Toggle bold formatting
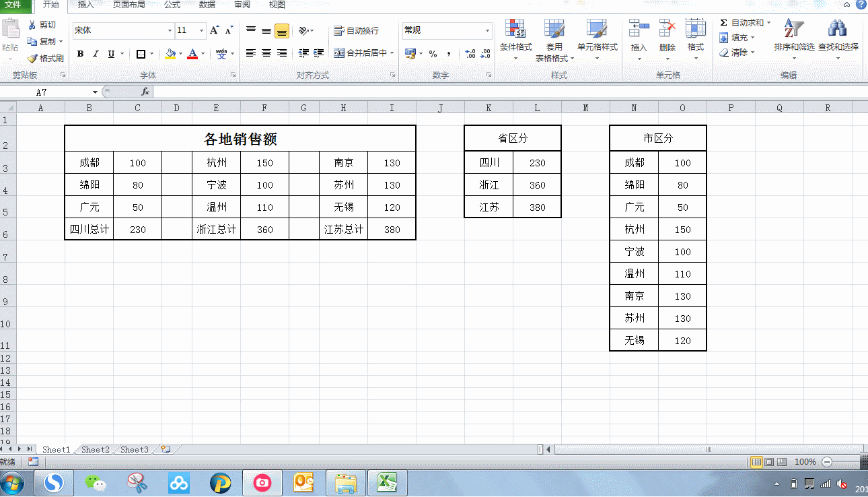This screenshot has height=497, width=868. coord(80,53)
